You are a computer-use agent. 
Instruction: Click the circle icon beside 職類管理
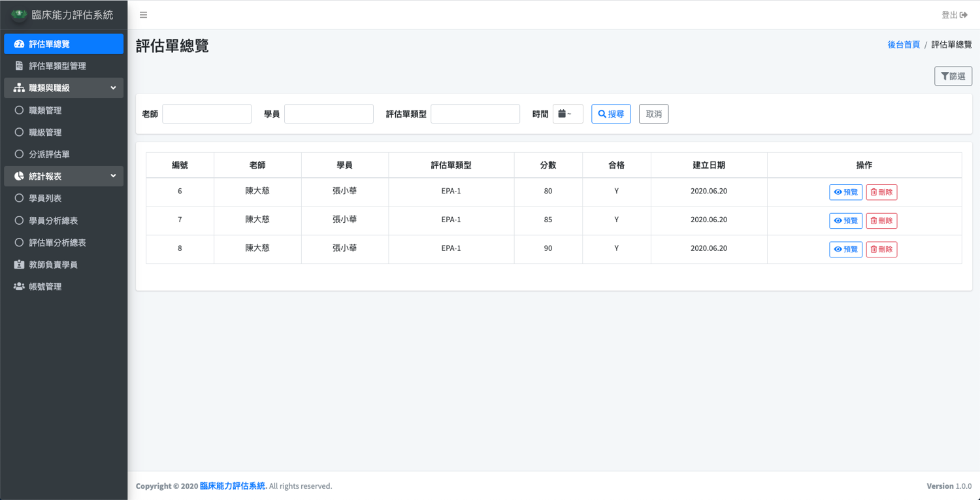pos(19,110)
